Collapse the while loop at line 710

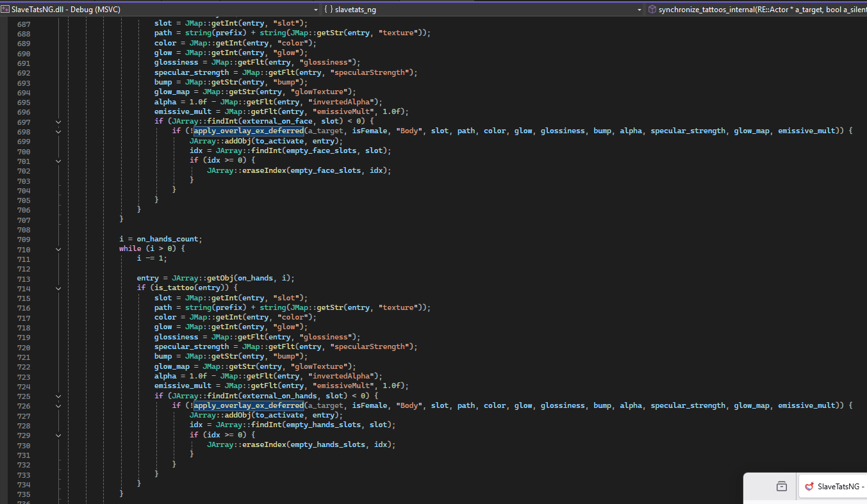(58, 249)
